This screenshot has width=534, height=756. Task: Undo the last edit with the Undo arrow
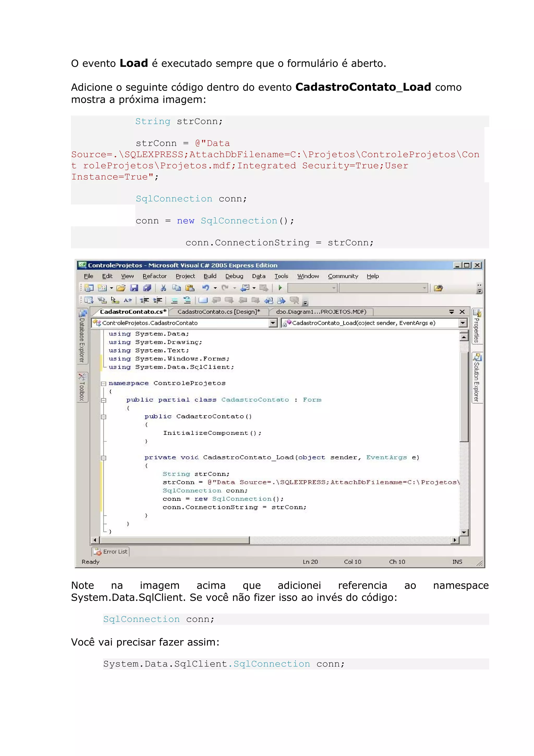(206, 288)
